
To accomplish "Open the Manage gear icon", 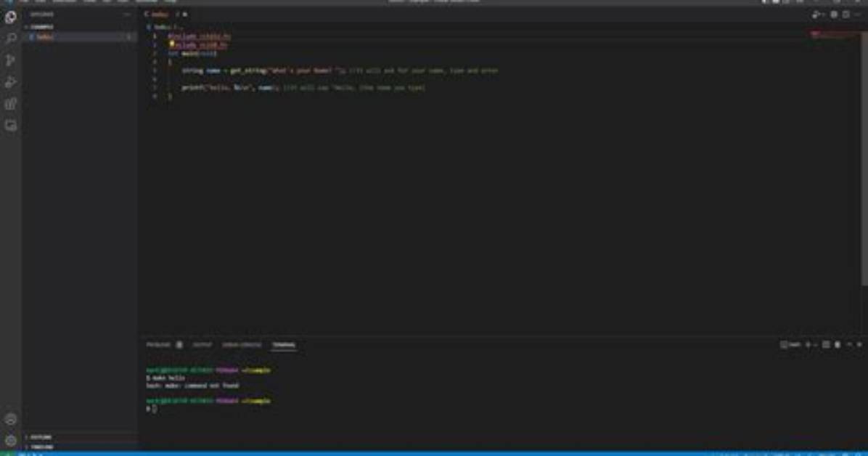I will [x=10, y=441].
